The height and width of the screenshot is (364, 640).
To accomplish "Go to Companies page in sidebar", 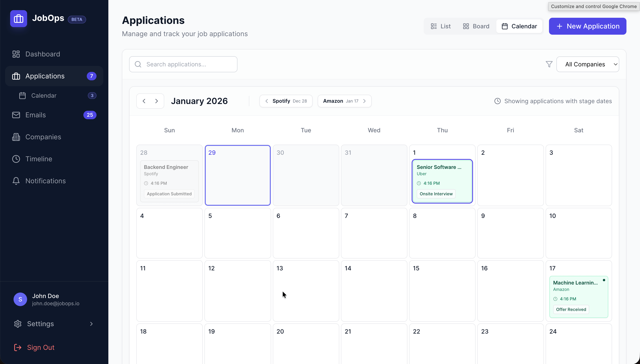I will coord(43,137).
